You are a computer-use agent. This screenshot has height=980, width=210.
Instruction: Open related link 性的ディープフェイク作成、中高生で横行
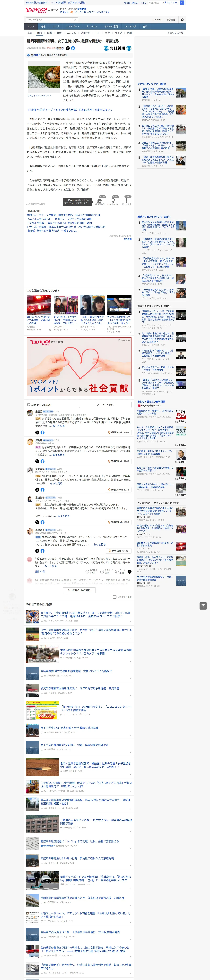point(63,215)
